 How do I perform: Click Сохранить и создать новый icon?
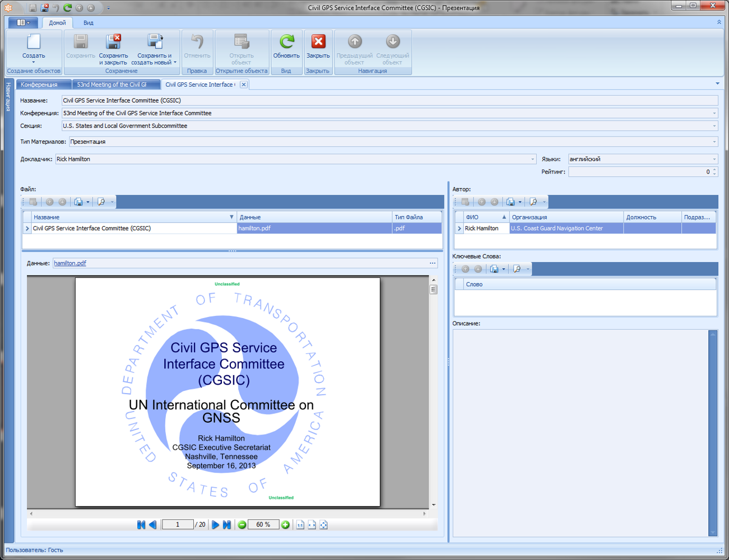[x=155, y=41]
